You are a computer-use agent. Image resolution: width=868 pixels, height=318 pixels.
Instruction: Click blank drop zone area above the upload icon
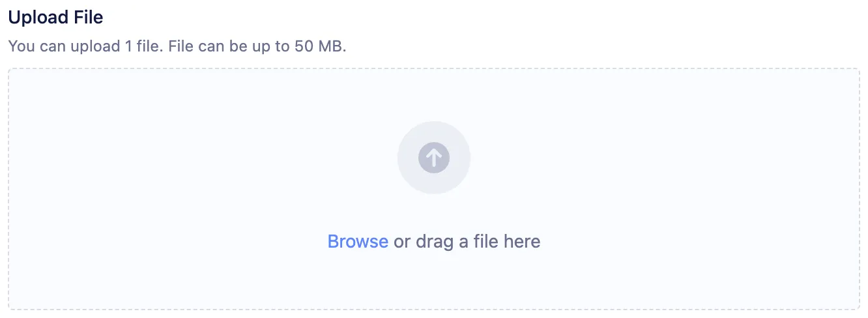pos(434,94)
